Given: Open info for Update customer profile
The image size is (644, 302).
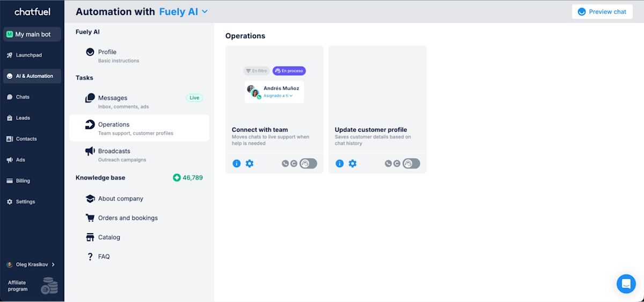Looking at the screenshot, I should pos(340,163).
